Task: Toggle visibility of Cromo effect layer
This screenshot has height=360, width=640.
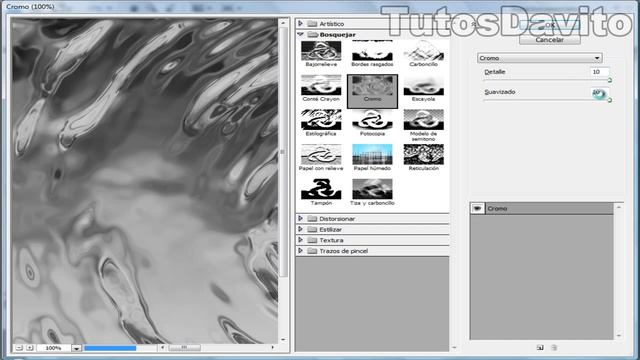Action: point(477,209)
